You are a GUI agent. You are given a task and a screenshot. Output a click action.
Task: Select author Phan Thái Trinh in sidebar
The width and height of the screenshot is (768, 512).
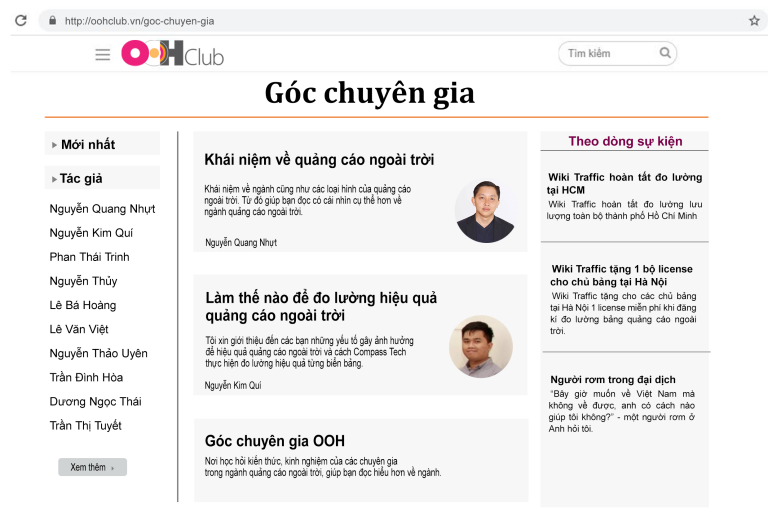pos(89,257)
